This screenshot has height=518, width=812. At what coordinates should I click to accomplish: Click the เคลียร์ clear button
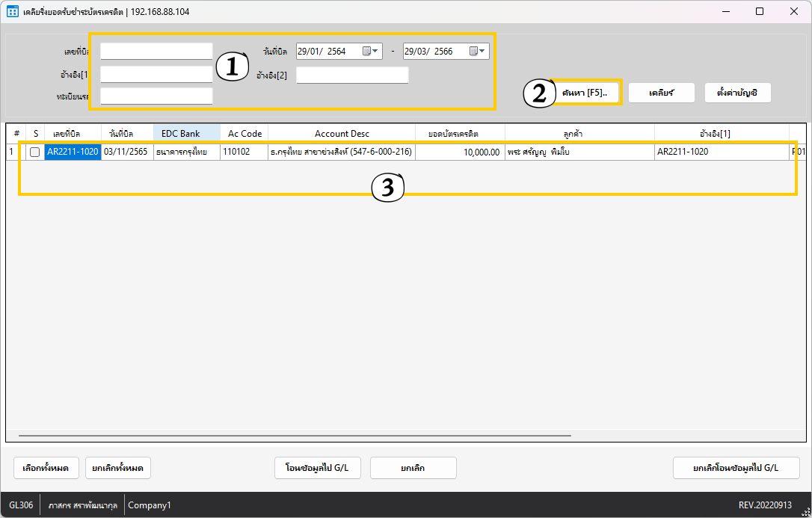(x=662, y=93)
